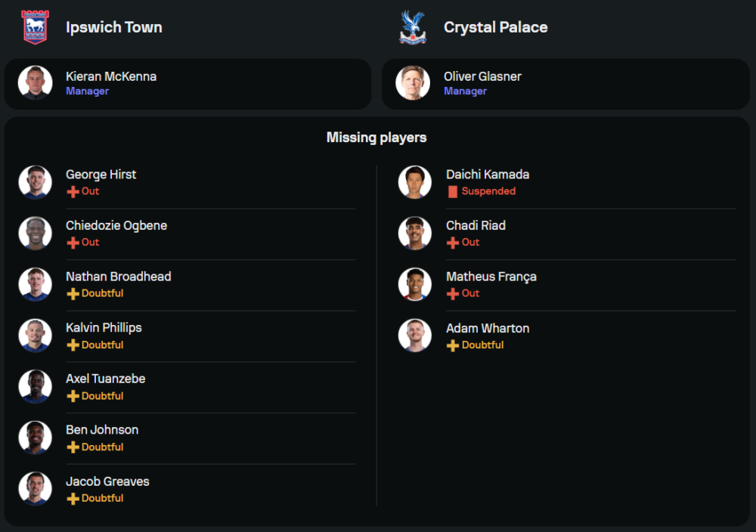Select Kalvin Phillips' player avatar
The width and height of the screenshot is (756, 532).
(35, 336)
